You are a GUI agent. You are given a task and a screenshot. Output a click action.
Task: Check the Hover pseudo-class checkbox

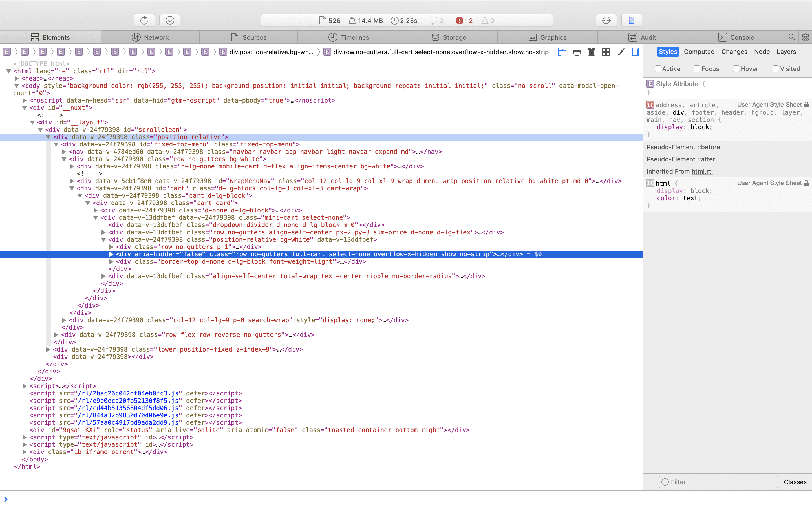click(736, 69)
